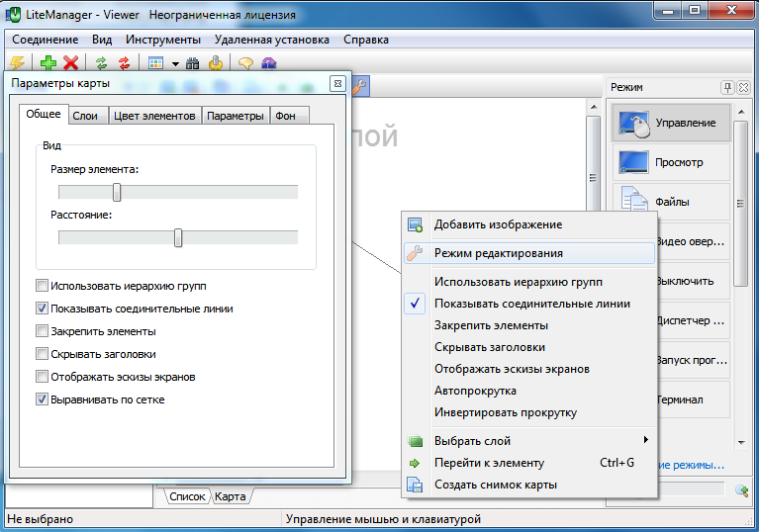This screenshot has width=759, height=532.
Task: Pin the Режим panel with pushpin icon
Action: click(x=727, y=88)
